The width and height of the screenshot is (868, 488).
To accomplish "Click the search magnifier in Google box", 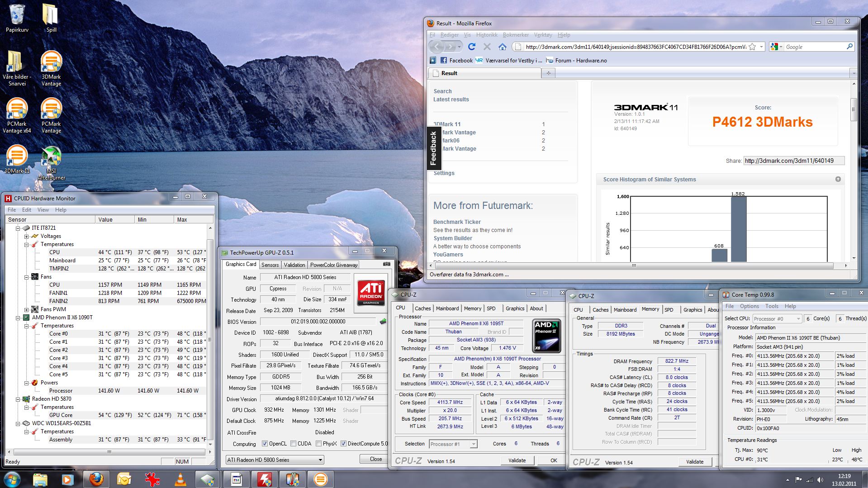I will click(x=849, y=47).
